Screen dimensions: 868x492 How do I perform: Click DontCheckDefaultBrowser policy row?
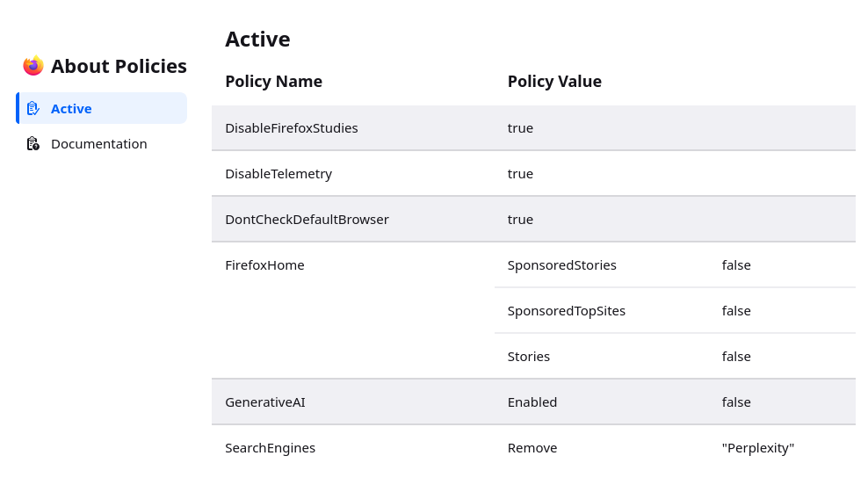coord(533,219)
